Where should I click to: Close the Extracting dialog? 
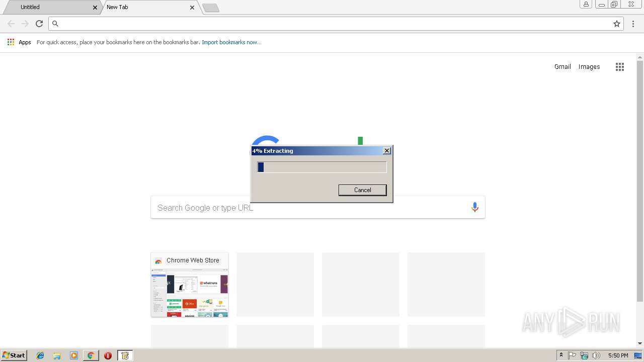point(386,151)
